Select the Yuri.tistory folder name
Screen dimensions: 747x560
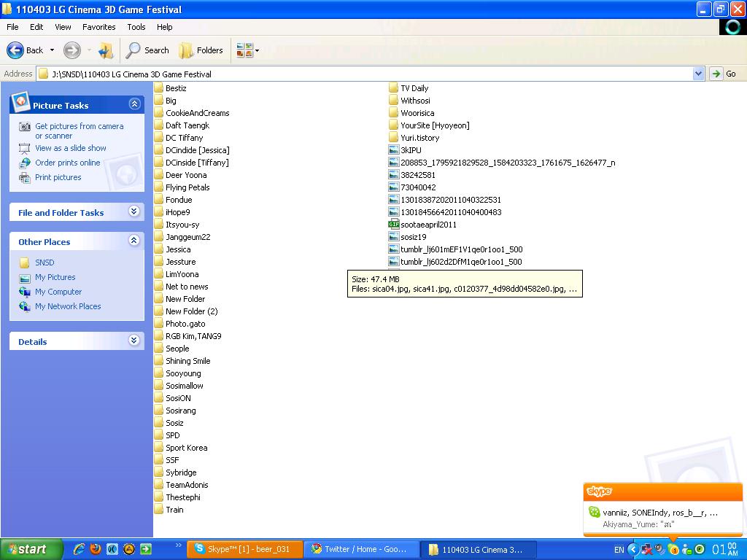point(419,138)
